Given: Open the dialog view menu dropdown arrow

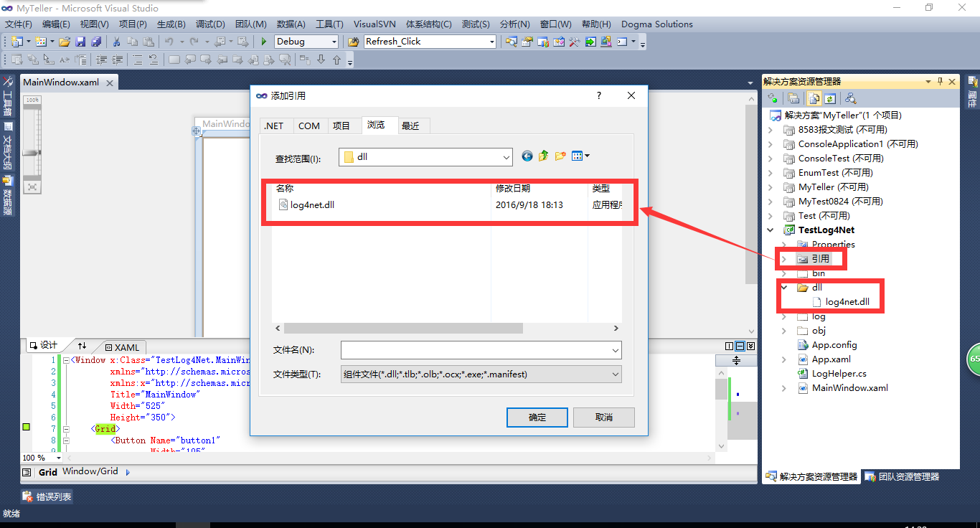Looking at the screenshot, I should coord(588,156).
